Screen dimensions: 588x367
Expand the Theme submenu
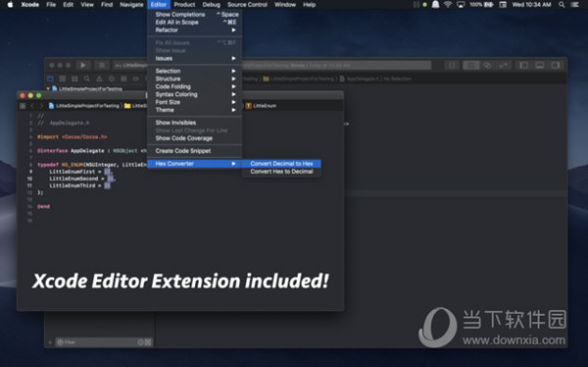click(x=194, y=110)
